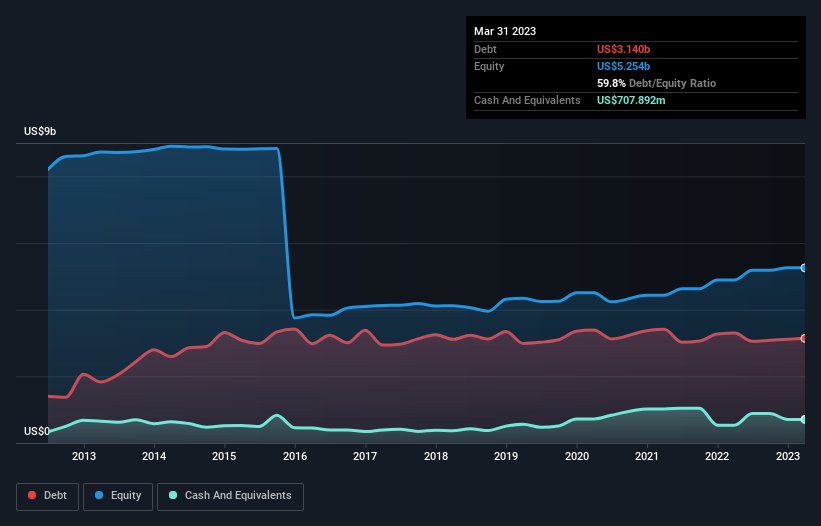Click the Mar 31 2023 tooltip date
The width and height of the screenshot is (821, 526).
[505, 31]
